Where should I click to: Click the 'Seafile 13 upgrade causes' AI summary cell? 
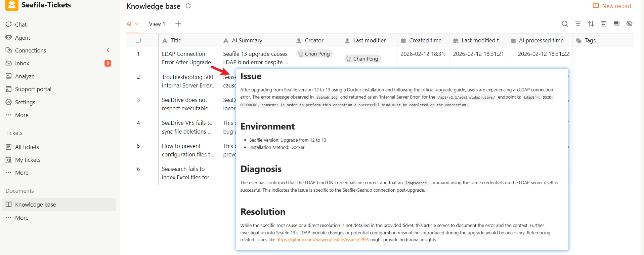(x=256, y=58)
